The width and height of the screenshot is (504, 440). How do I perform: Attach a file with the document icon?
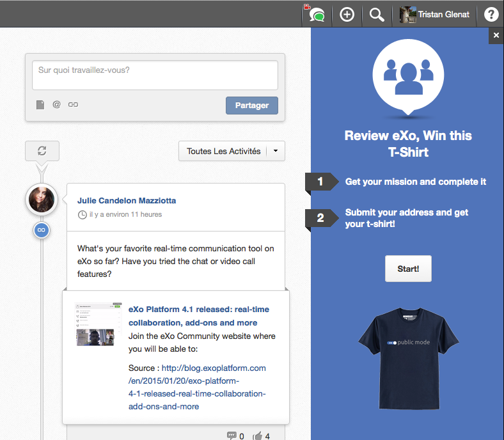(40, 105)
